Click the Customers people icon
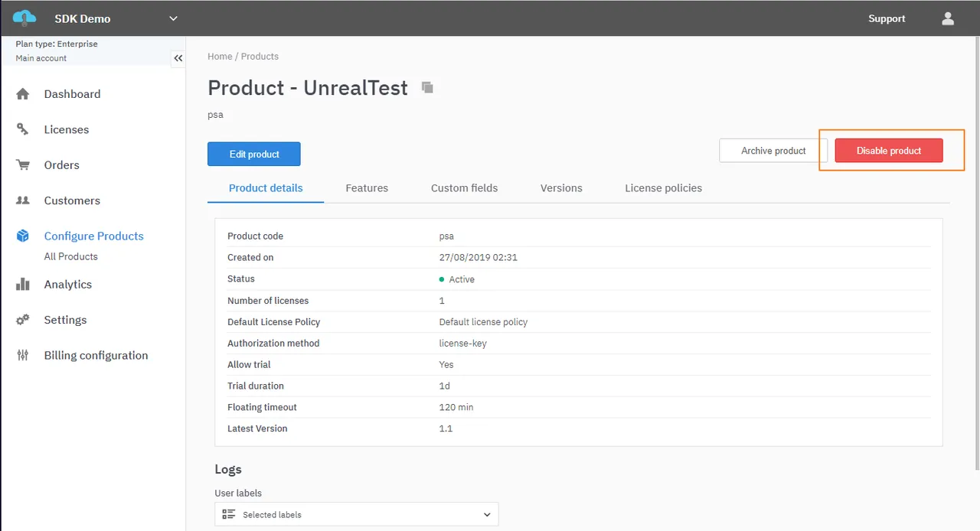Screen dimensions: 980x531 (x=22, y=200)
